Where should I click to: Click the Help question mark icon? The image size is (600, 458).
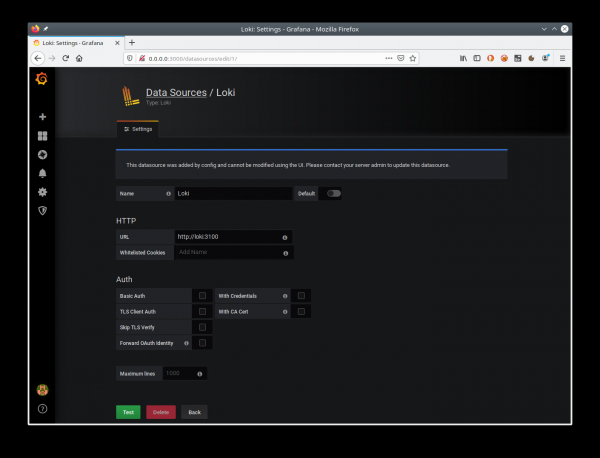[42, 409]
